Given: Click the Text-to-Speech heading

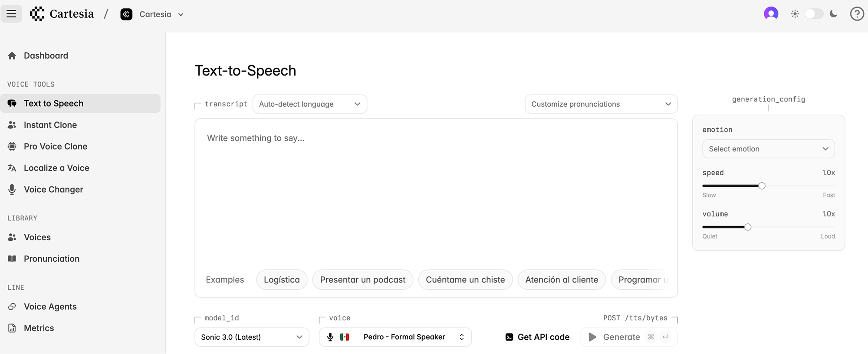Looking at the screenshot, I should [245, 71].
